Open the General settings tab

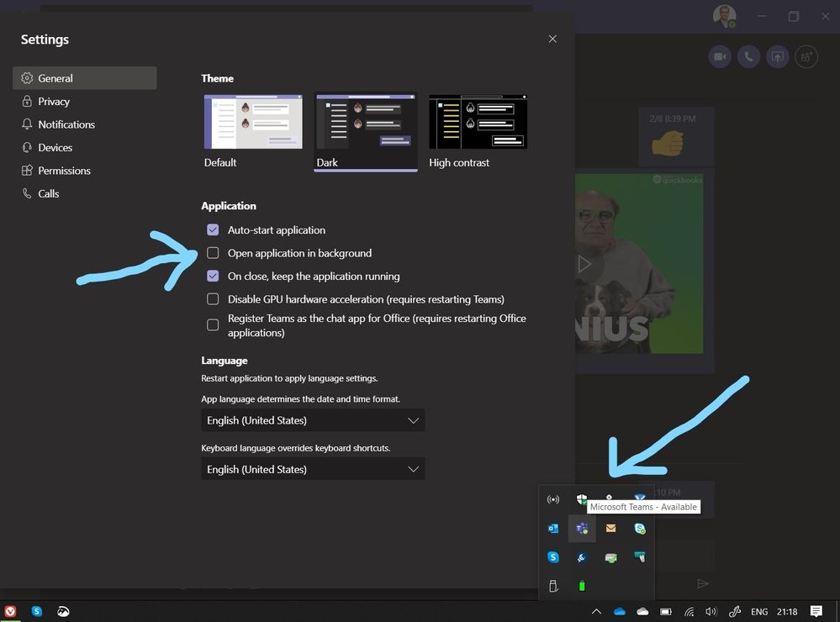[x=85, y=78]
